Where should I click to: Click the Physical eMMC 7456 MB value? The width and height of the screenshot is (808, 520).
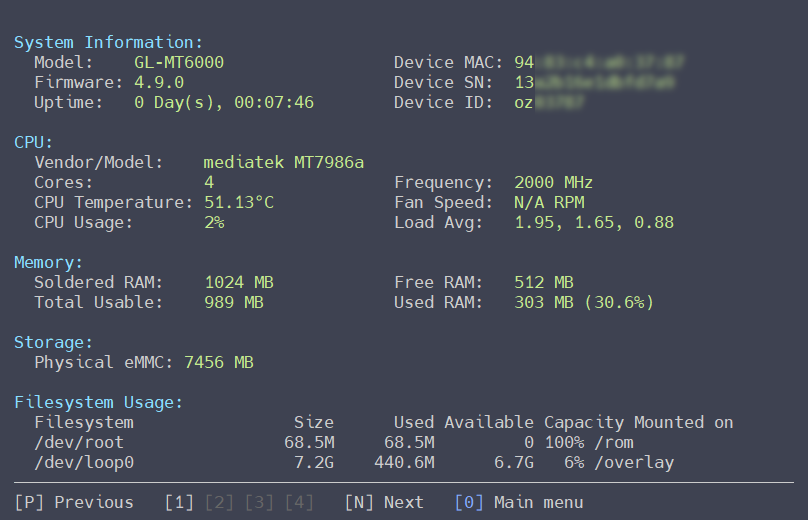218,362
